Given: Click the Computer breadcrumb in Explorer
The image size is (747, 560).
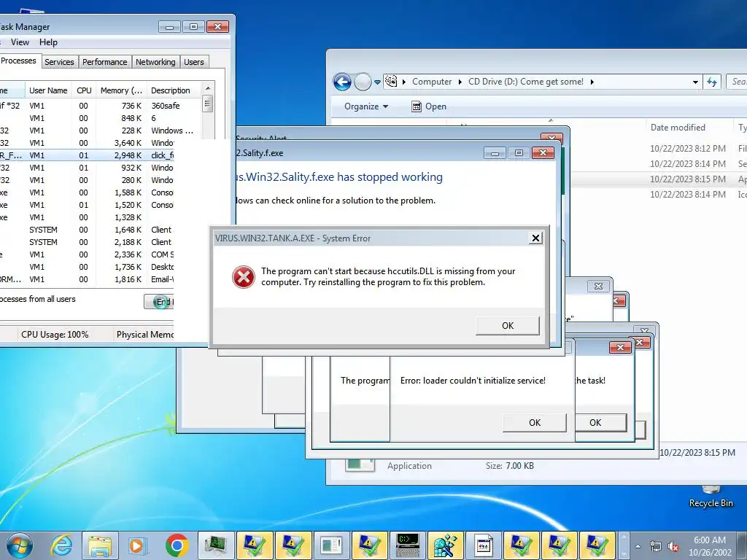Looking at the screenshot, I should click(x=432, y=82).
